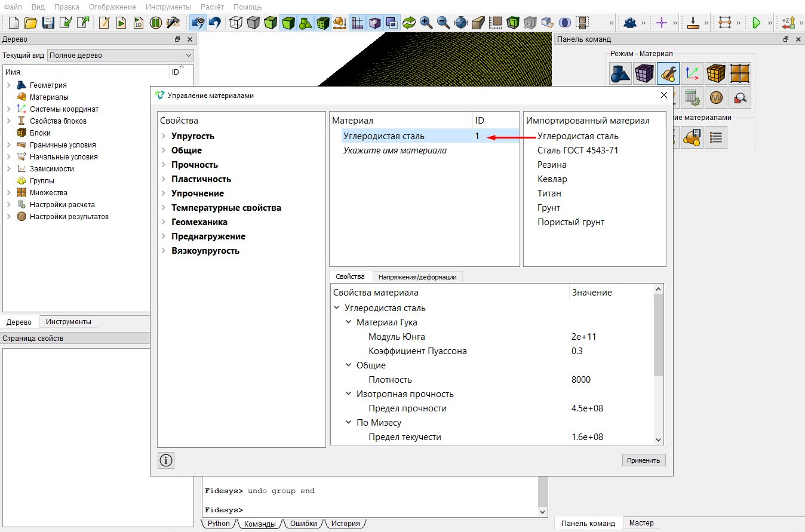This screenshot has width=805, height=532.
Task: Refresh display with green arrows icon
Action: 409,23
